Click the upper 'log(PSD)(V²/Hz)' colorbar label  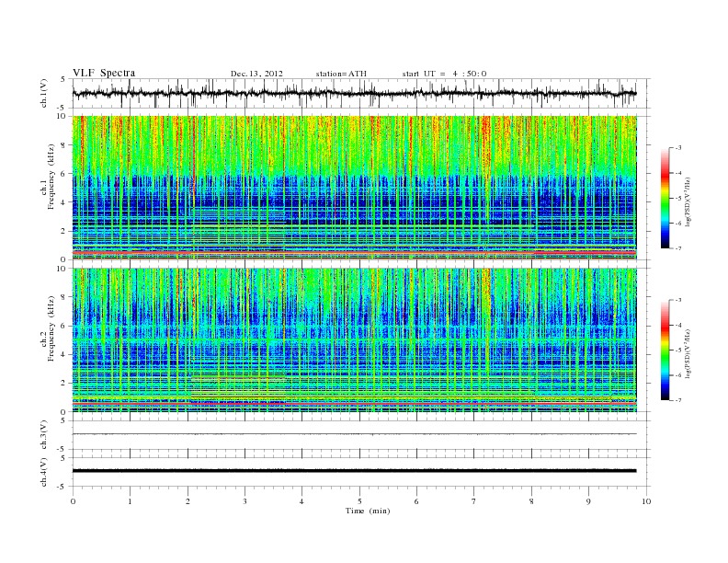(688, 202)
